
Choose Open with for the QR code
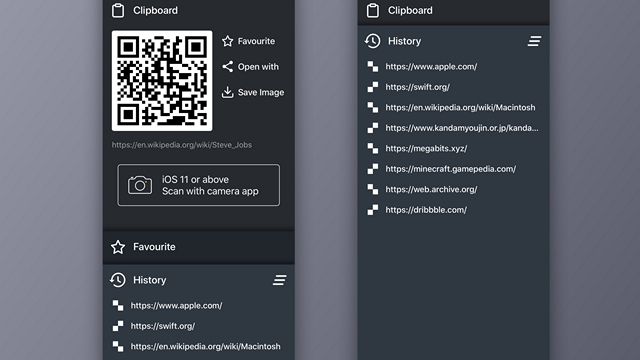point(258,67)
